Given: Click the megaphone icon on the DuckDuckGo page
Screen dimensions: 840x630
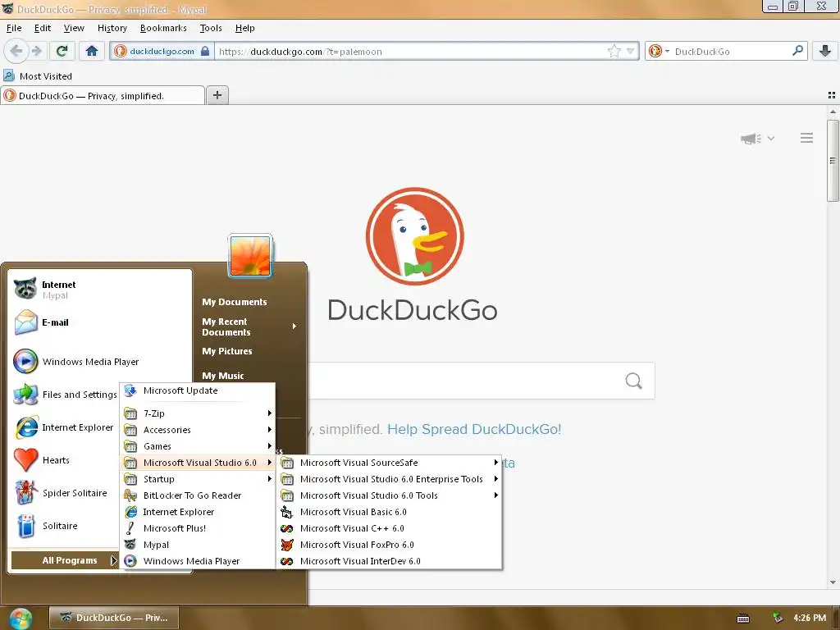Looking at the screenshot, I should pos(751,139).
